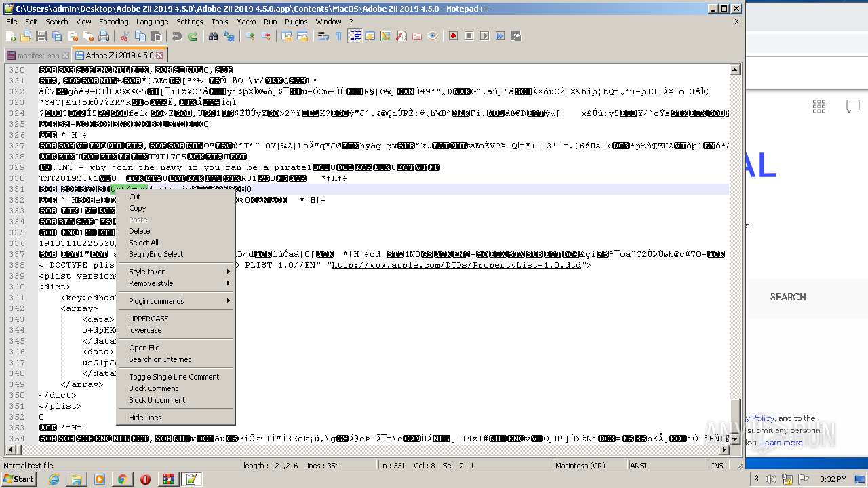Expand the Plugin commands submenu
The height and width of the screenshot is (488, 868).
click(176, 301)
